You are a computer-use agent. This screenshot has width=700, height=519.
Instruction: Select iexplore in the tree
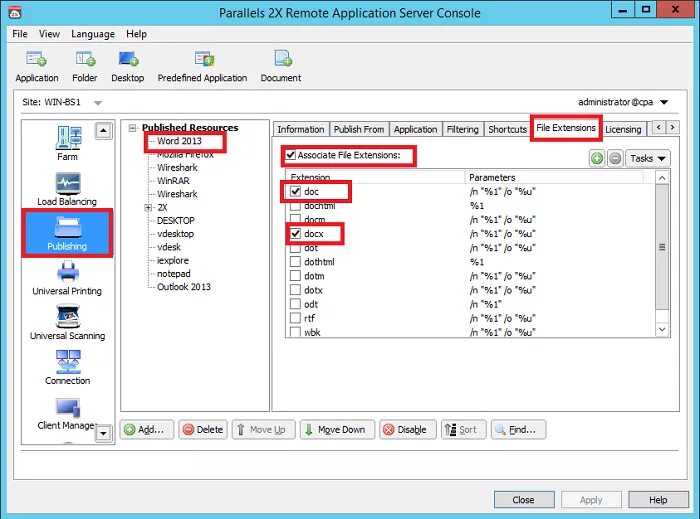pos(173,260)
